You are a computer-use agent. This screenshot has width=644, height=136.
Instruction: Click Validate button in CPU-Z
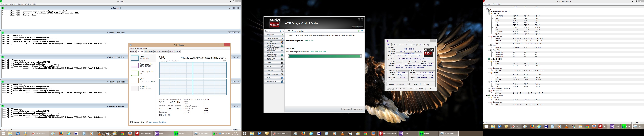tap(421, 89)
